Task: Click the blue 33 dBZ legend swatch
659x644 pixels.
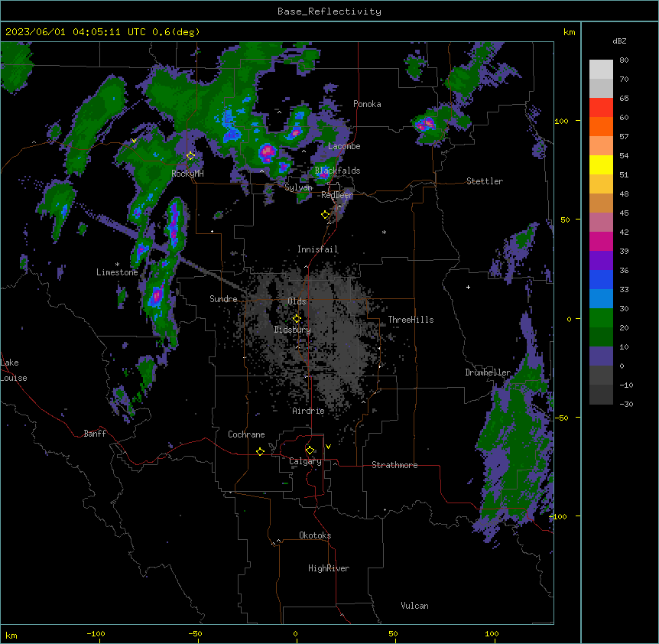Action: [601, 279]
